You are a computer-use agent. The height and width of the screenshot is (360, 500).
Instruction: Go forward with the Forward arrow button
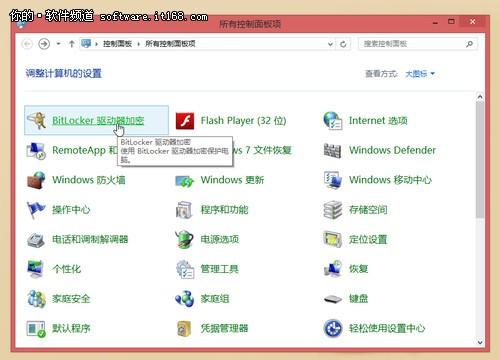tap(44, 44)
